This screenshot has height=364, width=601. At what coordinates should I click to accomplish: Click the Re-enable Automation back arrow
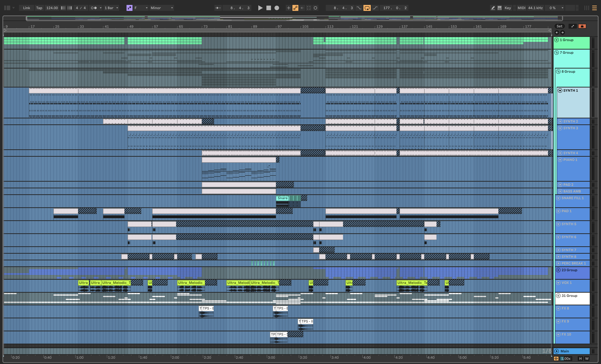pos(302,8)
